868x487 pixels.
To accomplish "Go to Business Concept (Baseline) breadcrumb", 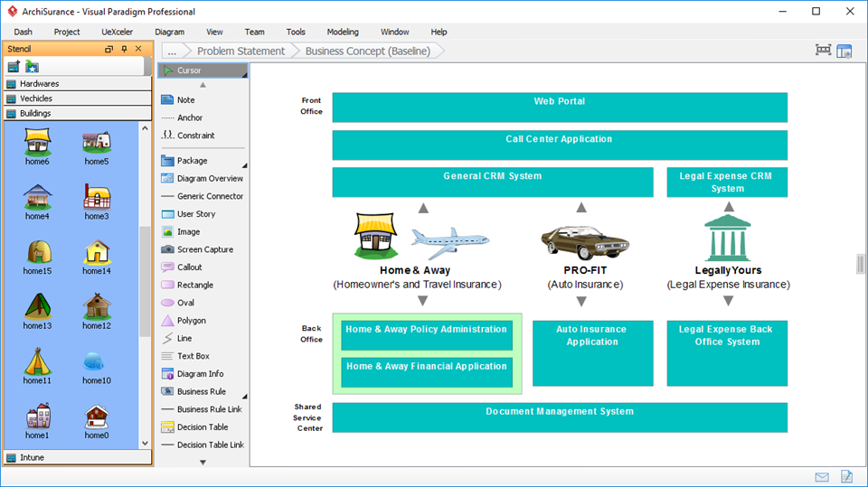I will [368, 52].
